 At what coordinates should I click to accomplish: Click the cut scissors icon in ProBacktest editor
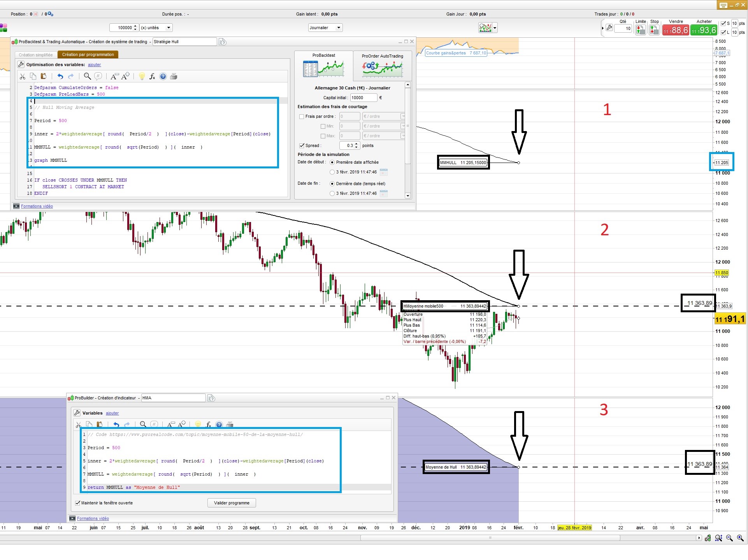[x=23, y=77]
